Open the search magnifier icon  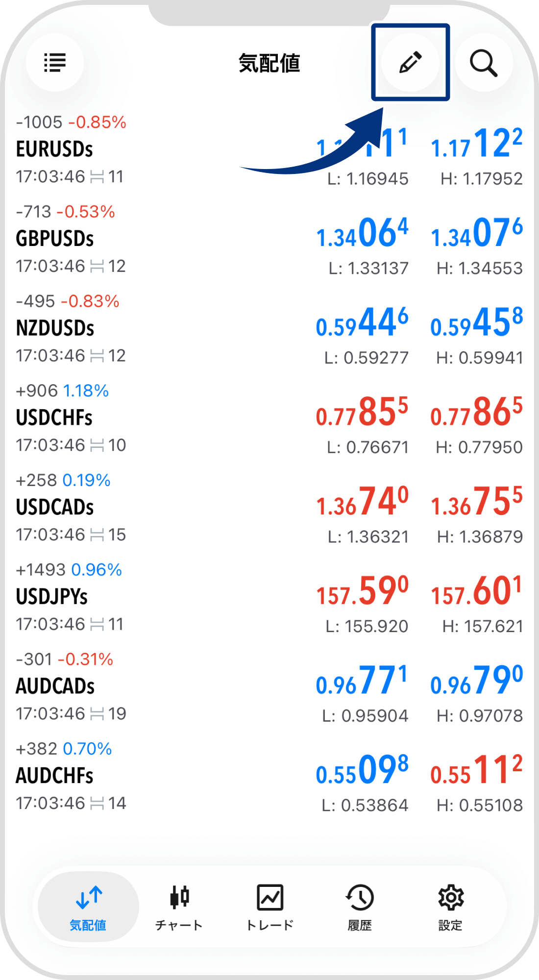pyautogui.click(x=484, y=63)
